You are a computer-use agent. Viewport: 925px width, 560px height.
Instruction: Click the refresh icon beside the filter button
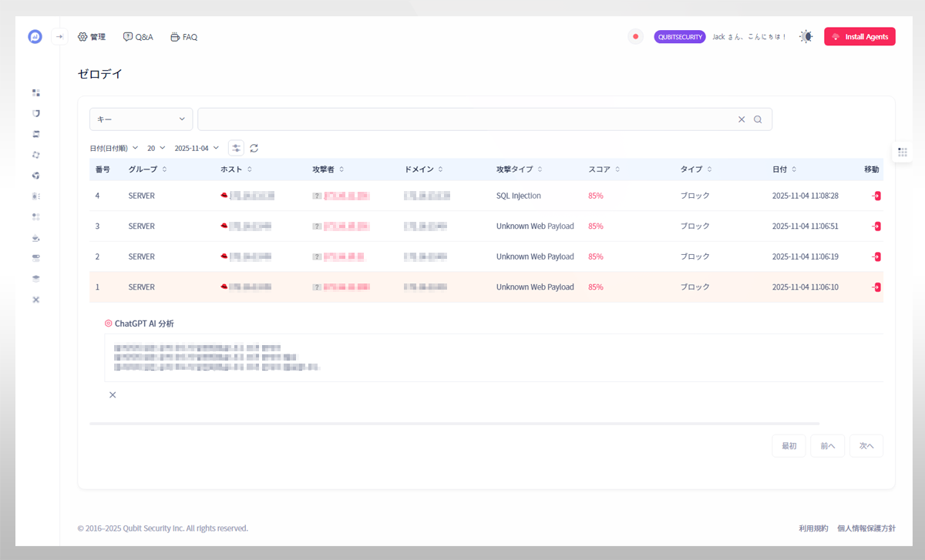(x=254, y=148)
